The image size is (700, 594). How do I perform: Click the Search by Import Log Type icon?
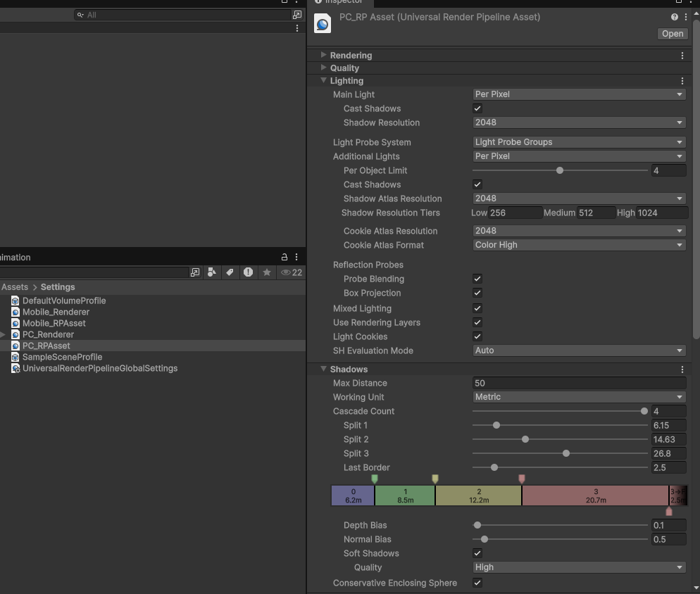click(x=248, y=272)
